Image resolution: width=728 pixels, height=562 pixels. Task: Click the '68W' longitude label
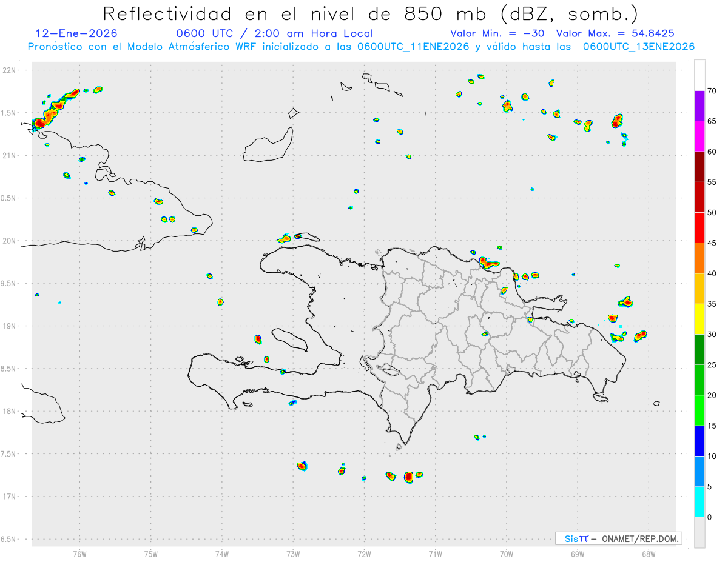[x=649, y=553]
